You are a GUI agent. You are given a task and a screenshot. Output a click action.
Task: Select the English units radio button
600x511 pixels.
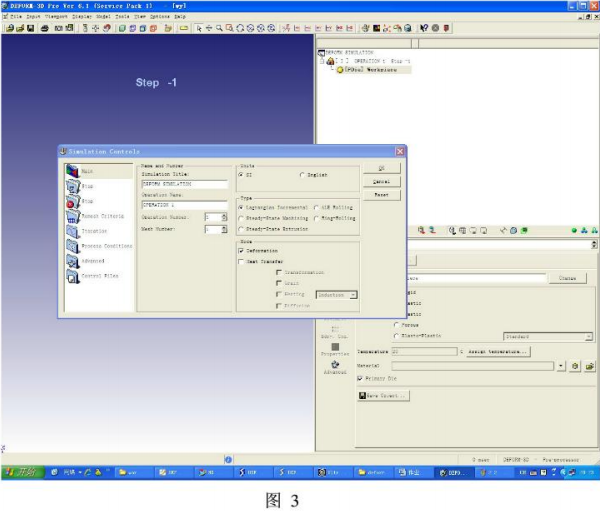[302, 175]
